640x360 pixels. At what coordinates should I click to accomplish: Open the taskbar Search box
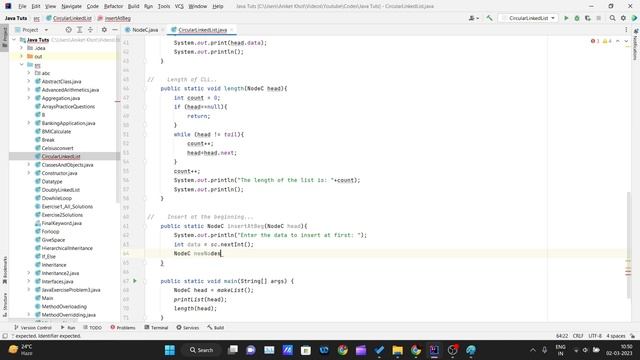click(x=202, y=350)
